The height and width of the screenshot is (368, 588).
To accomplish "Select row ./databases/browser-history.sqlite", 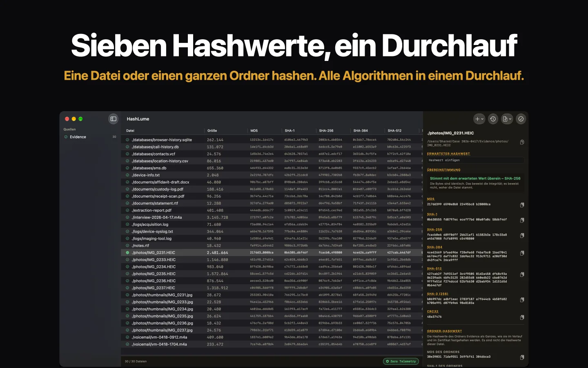I will pyautogui.click(x=272, y=140).
